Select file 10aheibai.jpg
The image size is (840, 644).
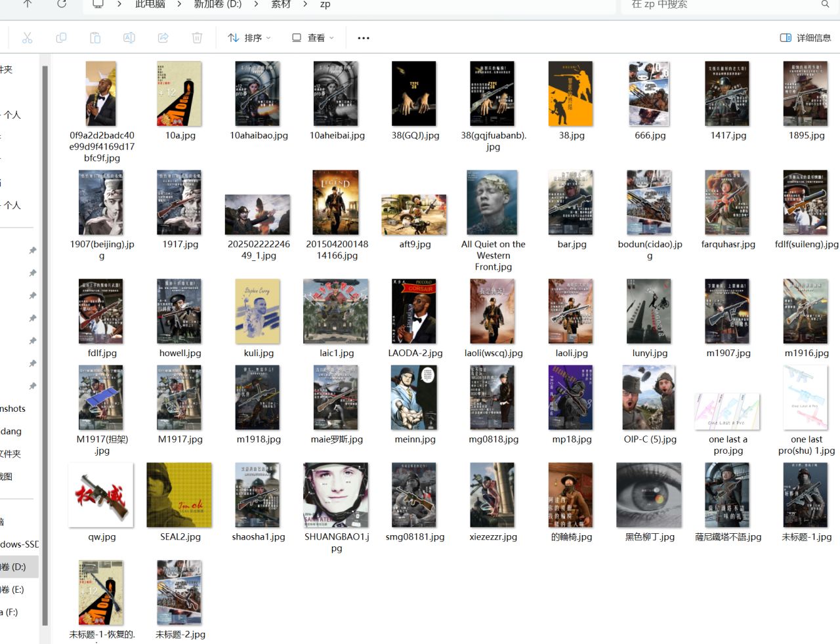tap(337, 102)
